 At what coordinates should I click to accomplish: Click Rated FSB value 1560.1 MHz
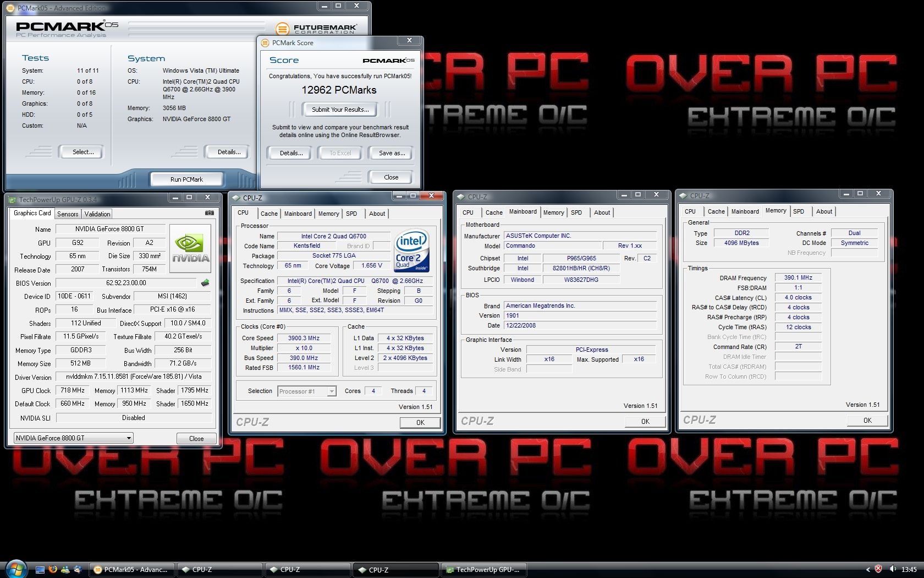tap(304, 368)
